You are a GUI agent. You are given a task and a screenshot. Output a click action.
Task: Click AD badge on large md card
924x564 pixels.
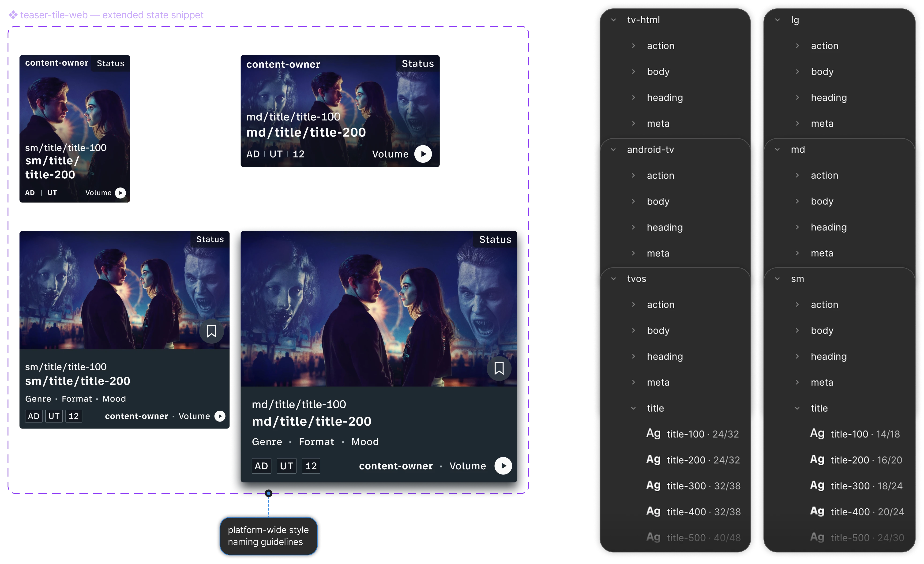(261, 466)
